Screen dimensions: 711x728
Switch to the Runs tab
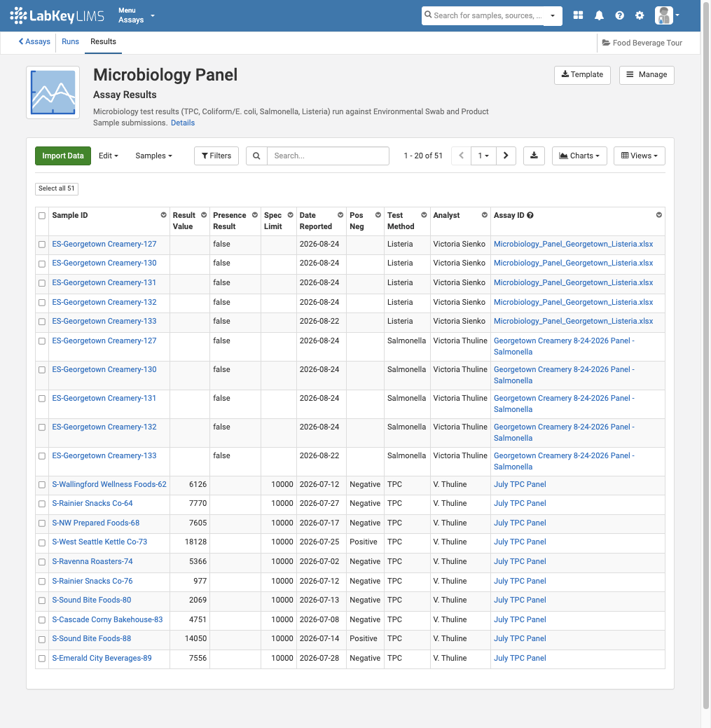[x=70, y=42]
